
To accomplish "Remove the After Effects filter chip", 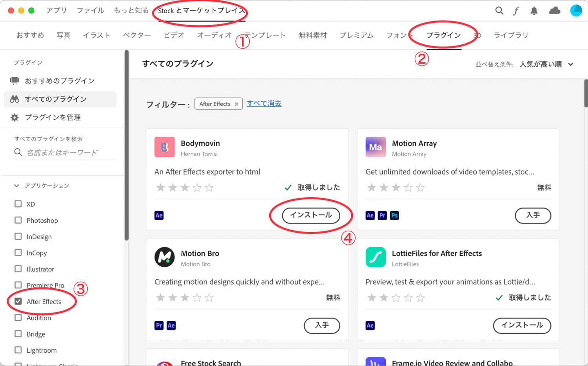I will 236,104.
